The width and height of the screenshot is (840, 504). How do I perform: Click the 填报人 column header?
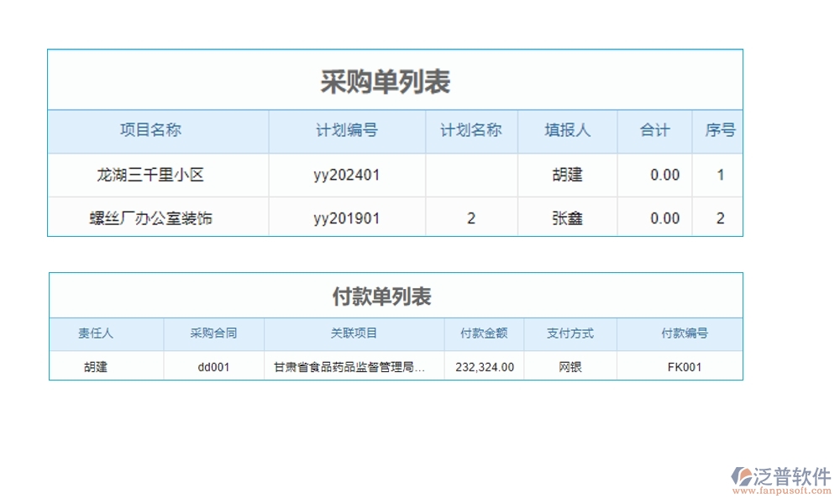pyautogui.click(x=567, y=130)
